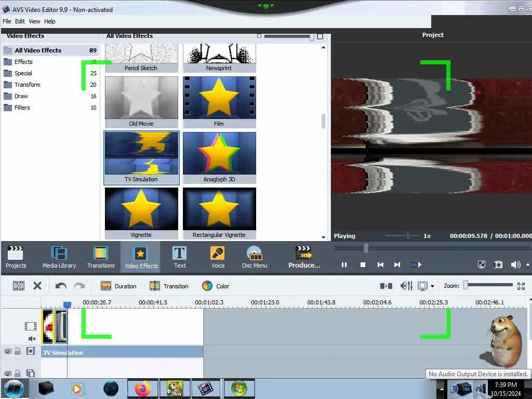Open the Voice recording tool
Image resolution: width=532 pixels, height=399 pixels.
tap(218, 257)
